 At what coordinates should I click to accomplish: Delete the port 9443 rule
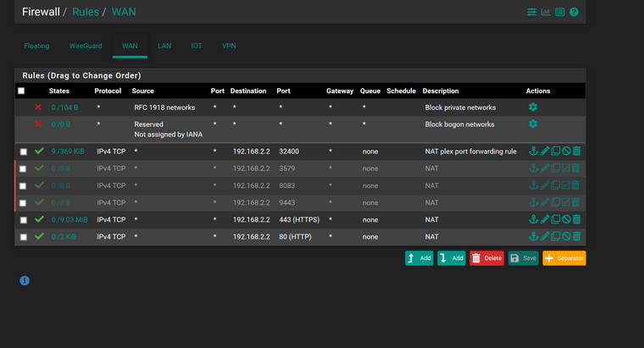click(576, 202)
